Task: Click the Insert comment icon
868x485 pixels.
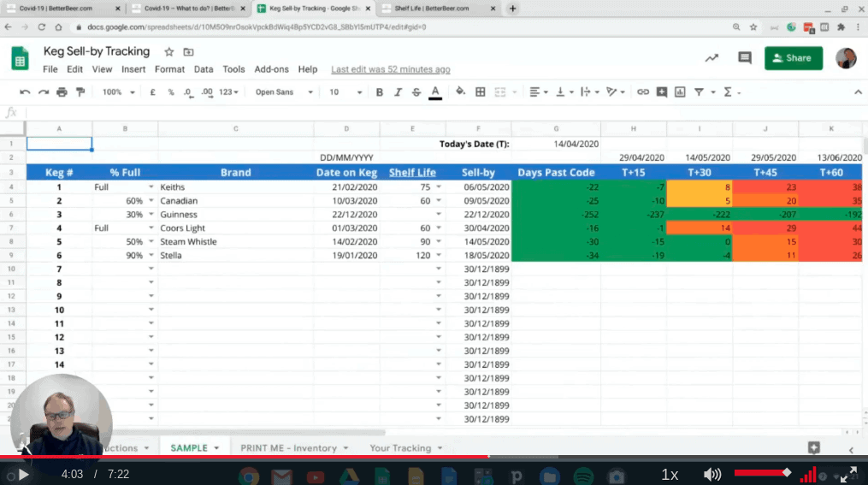Action: pos(662,92)
